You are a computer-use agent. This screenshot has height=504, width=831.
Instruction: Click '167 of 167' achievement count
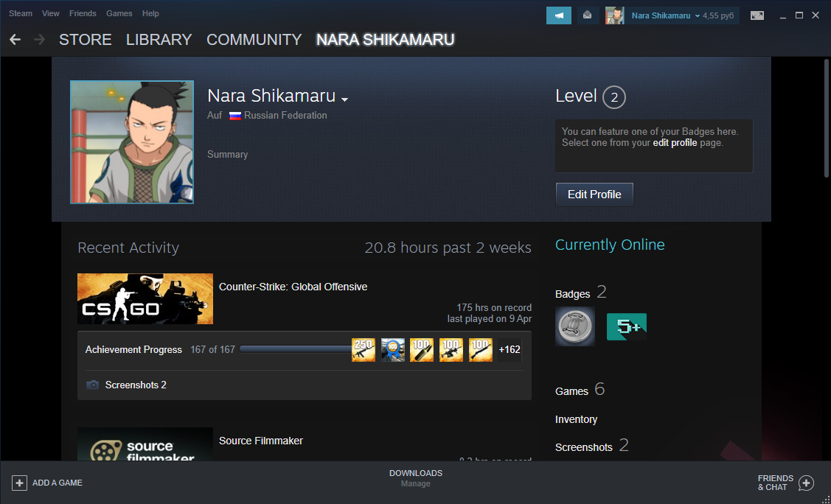(212, 350)
